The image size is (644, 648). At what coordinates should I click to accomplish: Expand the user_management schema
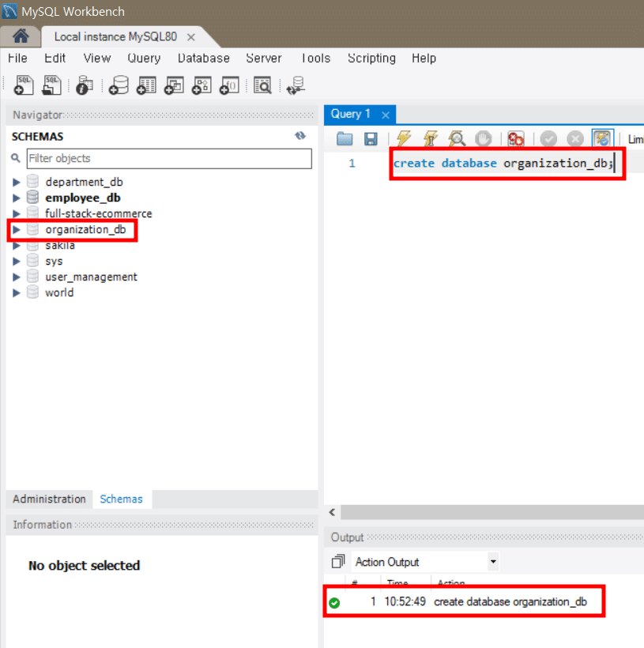[x=16, y=277]
